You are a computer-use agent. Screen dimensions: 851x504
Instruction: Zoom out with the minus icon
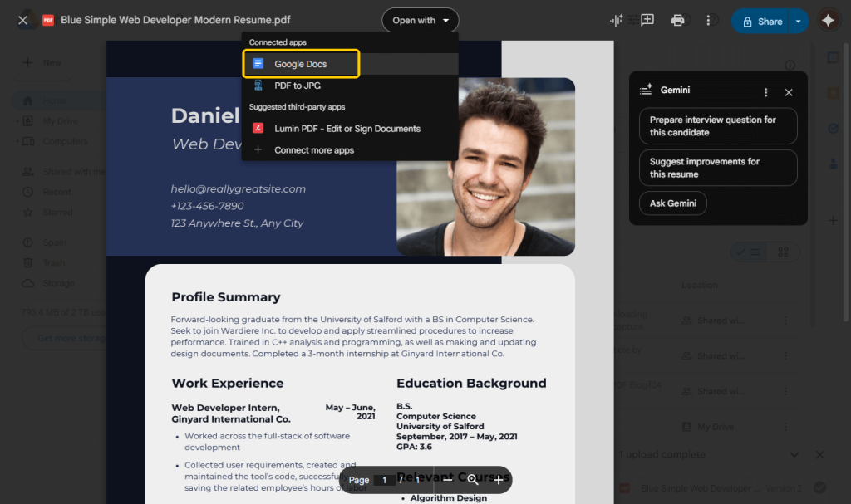click(x=447, y=480)
